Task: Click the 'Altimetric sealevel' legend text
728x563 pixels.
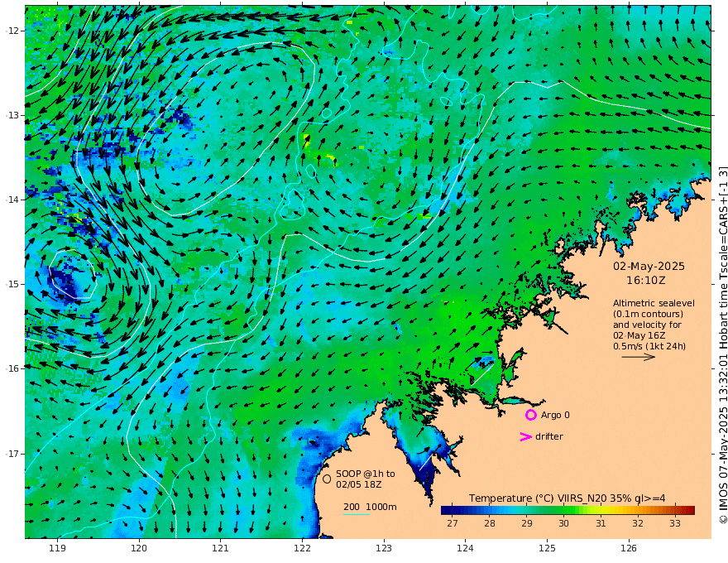Action: point(654,303)
